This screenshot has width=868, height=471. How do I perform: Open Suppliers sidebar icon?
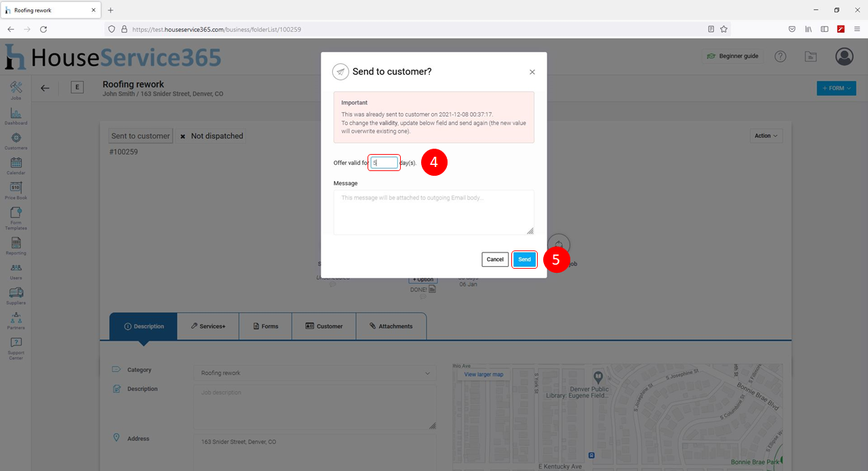(x=16, y=294)
